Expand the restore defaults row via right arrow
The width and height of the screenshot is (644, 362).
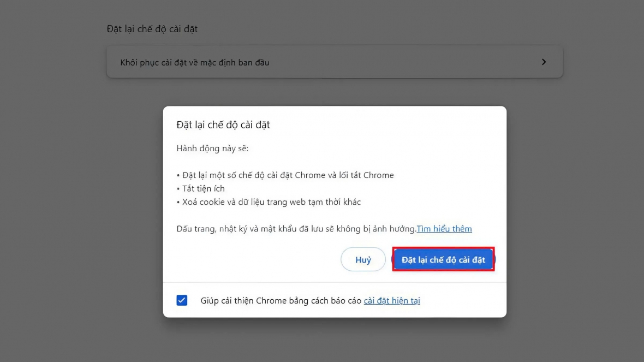click(544, 62)
